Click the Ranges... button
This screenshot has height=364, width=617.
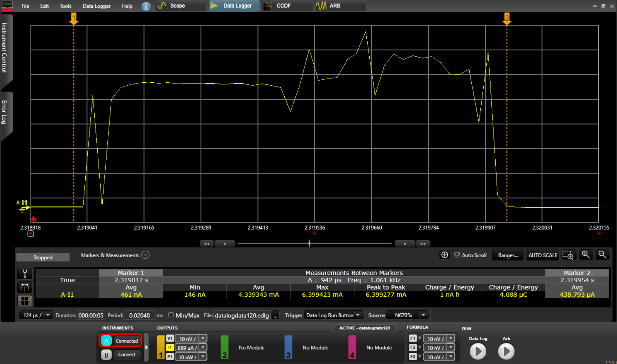tap(508, 255)
